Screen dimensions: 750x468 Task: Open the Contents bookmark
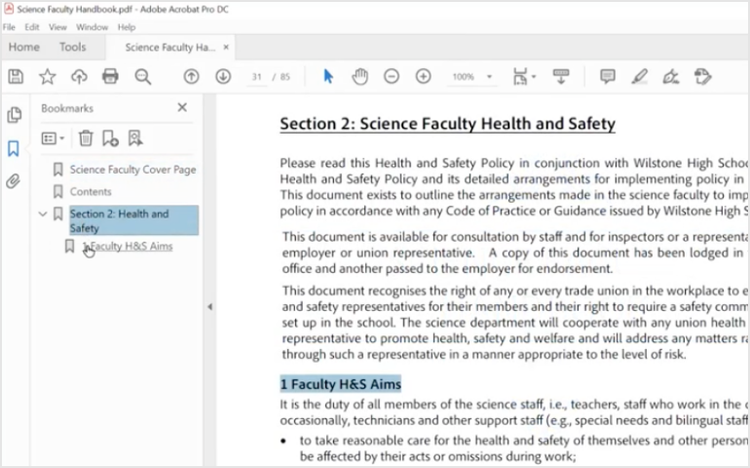(x=91, y=191)
